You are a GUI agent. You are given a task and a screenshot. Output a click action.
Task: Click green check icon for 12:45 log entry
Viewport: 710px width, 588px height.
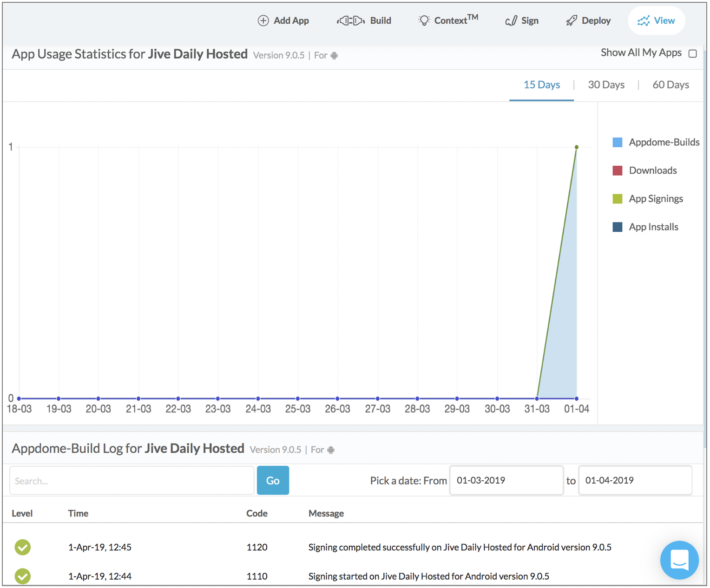(22, 547)
